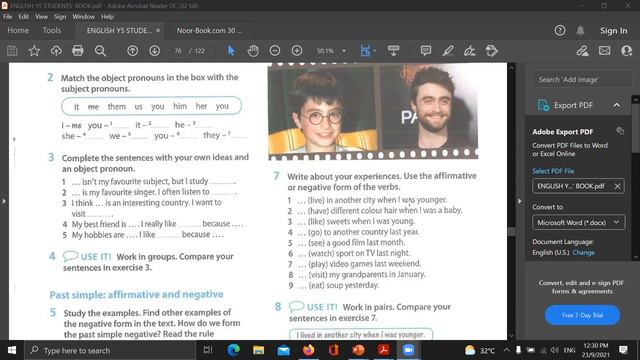Select the Highlight pen tool
This screenshot has width=640, height=360.
(x=448, y=51)
